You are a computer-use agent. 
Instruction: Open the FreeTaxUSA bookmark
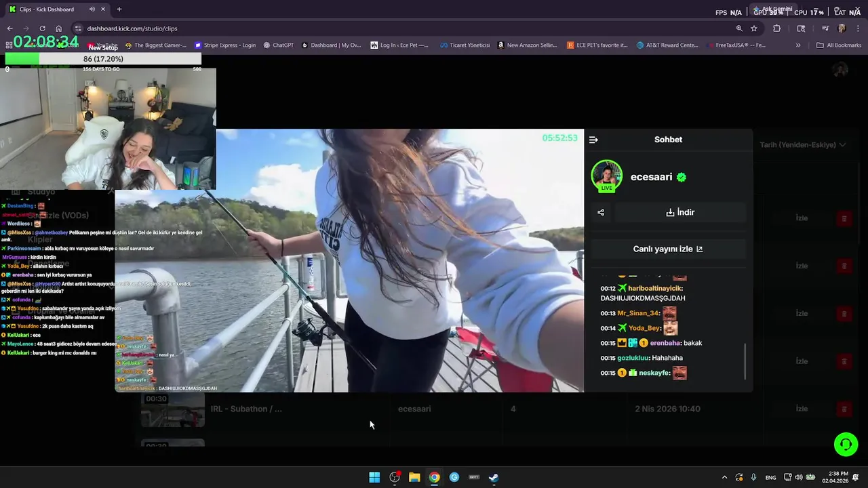pos(736,45)
